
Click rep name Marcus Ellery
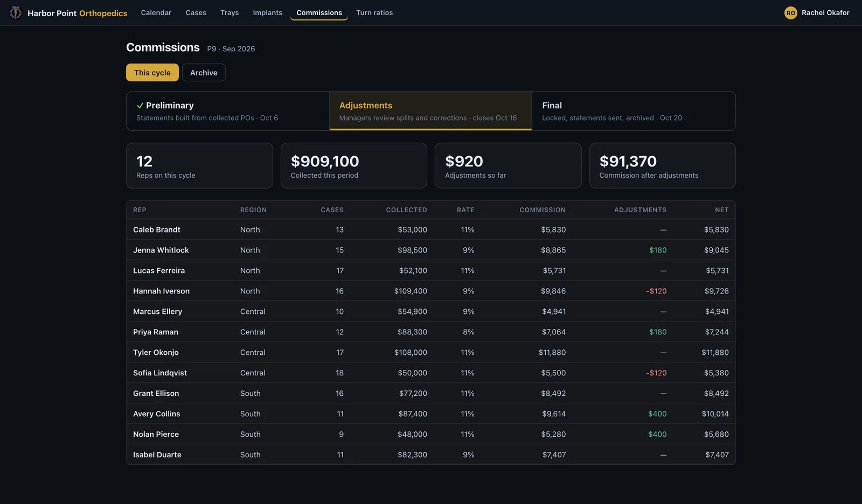[x=157, y=311]
